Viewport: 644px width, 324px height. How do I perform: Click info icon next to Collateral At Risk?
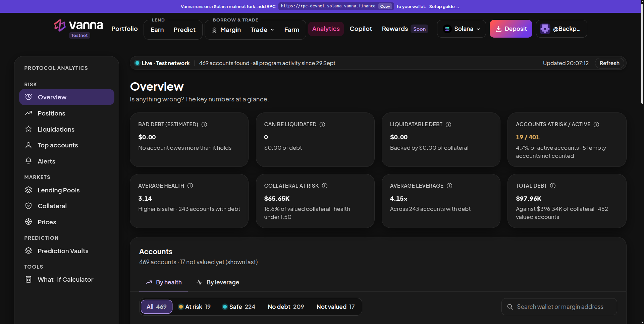[325, 186]
